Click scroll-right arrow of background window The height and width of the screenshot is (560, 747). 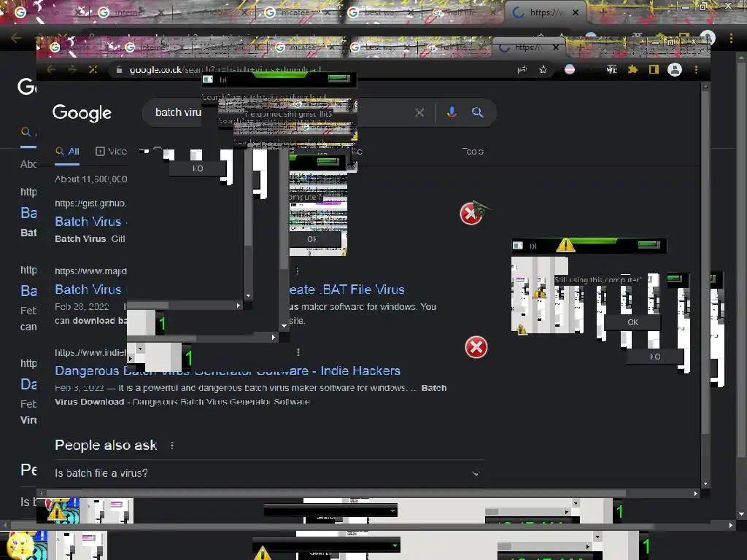click(x=731, y=525)
